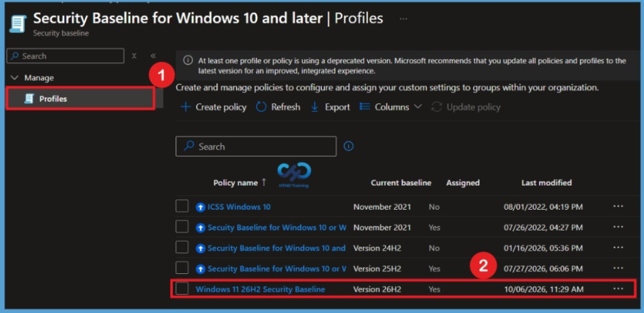
Task: Sort by Policy name column header
Action: tap(240, 183)
